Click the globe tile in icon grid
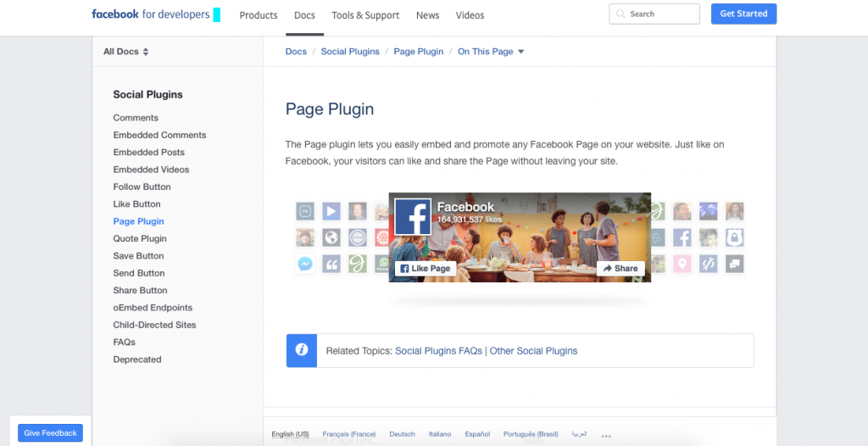This screenshot has height=446, width=868. point(331,237)
